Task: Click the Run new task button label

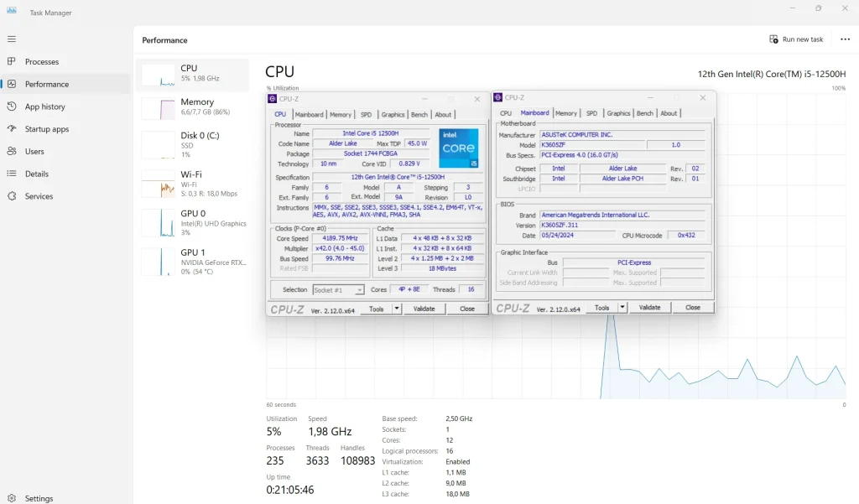Action: 803,39
